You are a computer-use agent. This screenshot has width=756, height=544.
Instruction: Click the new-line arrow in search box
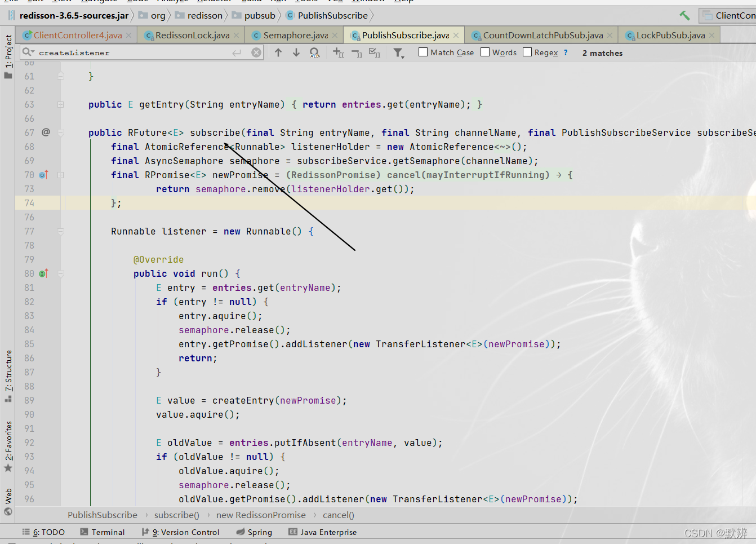(237, 52)
